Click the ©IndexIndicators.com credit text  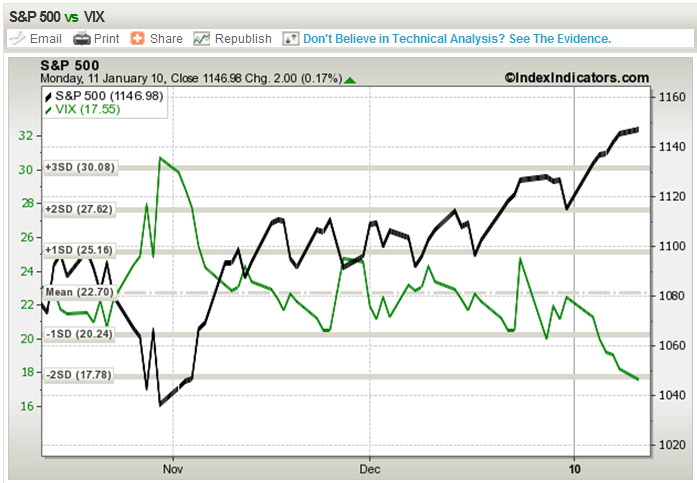coord(577,78)
